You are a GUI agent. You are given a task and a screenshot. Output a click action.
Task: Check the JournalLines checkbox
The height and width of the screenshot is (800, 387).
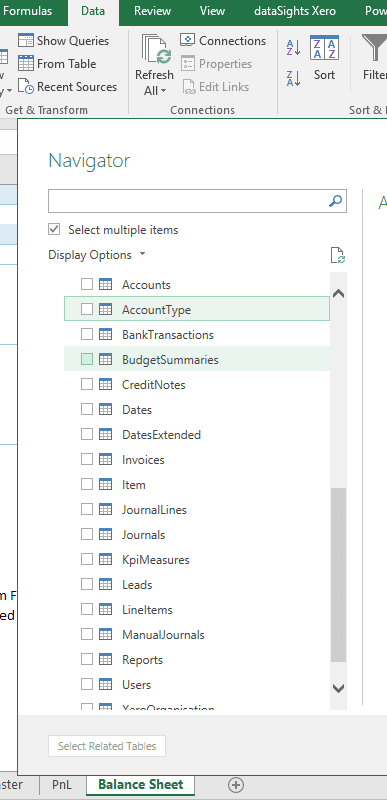pyautogui.click(x=87, y=510)
